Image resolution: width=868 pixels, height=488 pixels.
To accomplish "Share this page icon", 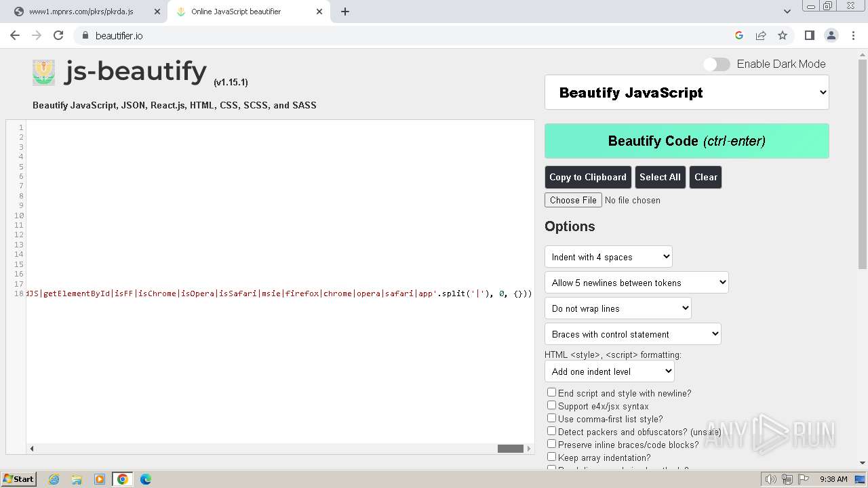I will (761, 35).
